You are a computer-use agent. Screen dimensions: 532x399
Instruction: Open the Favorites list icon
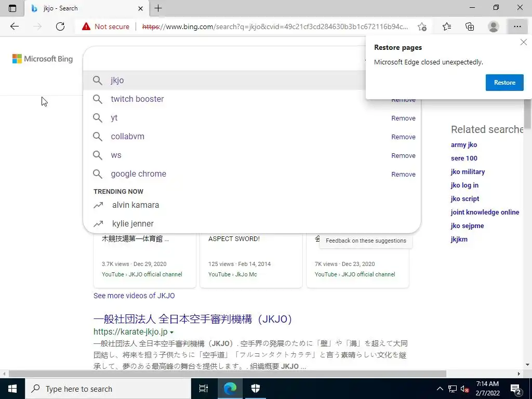point(447,26)
